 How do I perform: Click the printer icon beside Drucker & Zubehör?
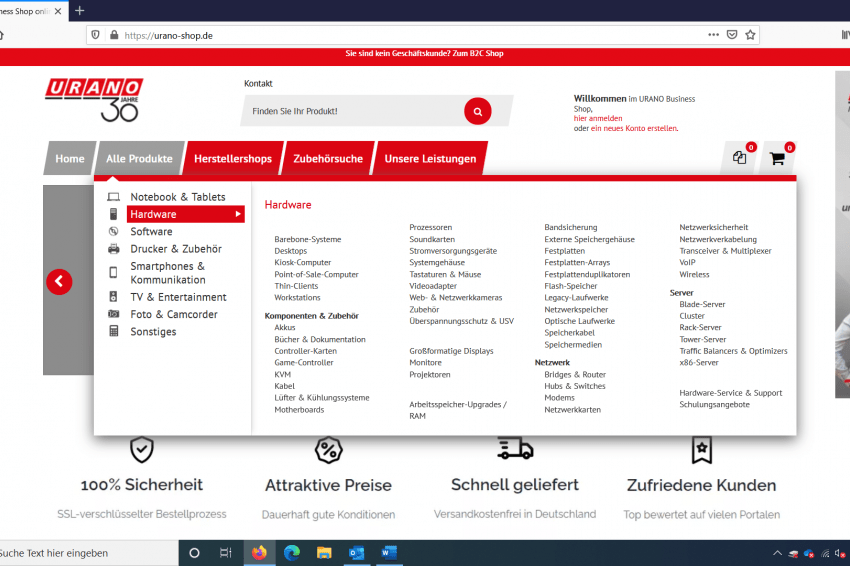tap(113, 249)
